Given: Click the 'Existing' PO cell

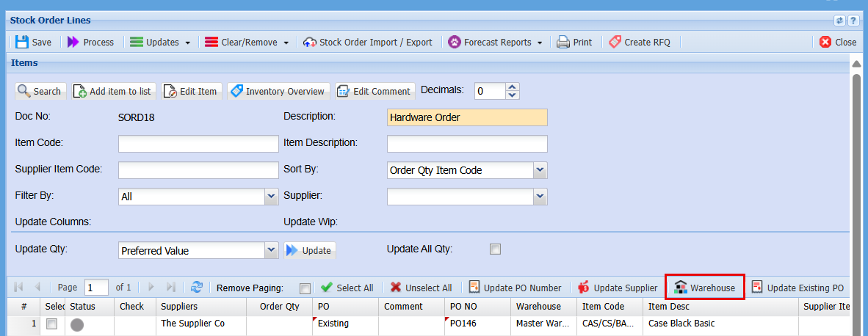Looking at the screenshot, I should [x=346, y=324].
